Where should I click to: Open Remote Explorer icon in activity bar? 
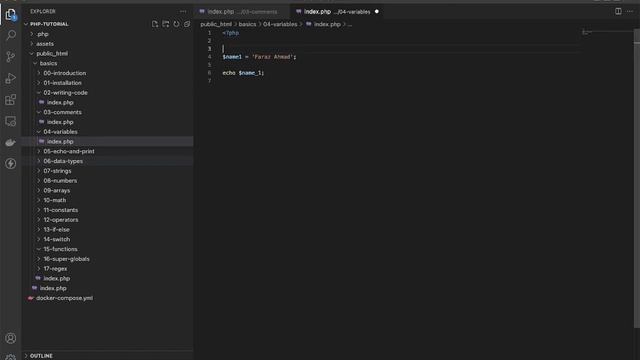point(11,121)
